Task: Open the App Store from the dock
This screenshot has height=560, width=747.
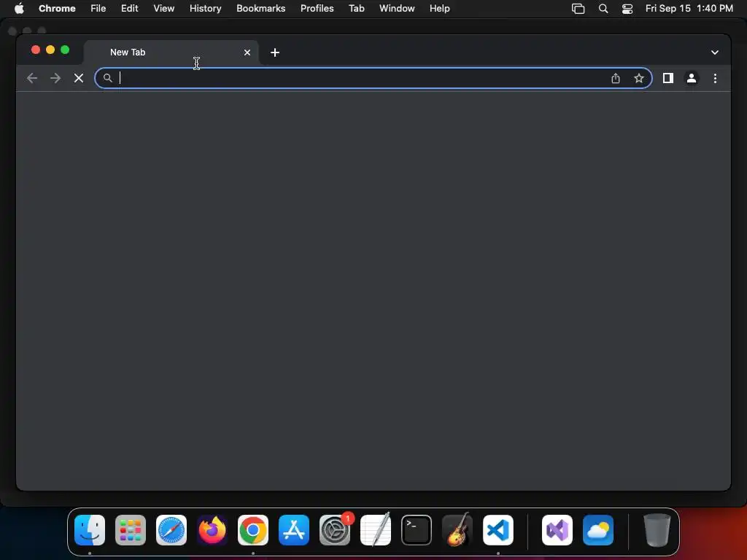Action: 294,530
